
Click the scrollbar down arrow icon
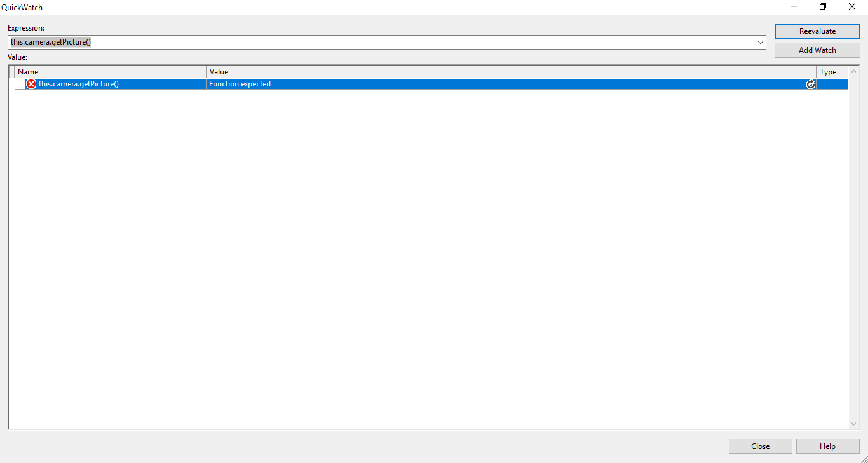pyautogui.click(x=853, y=424)
